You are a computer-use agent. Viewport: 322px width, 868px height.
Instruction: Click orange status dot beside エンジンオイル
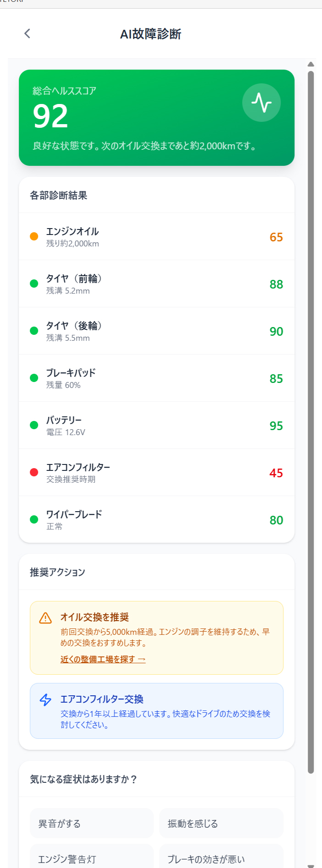coord(34,236)
